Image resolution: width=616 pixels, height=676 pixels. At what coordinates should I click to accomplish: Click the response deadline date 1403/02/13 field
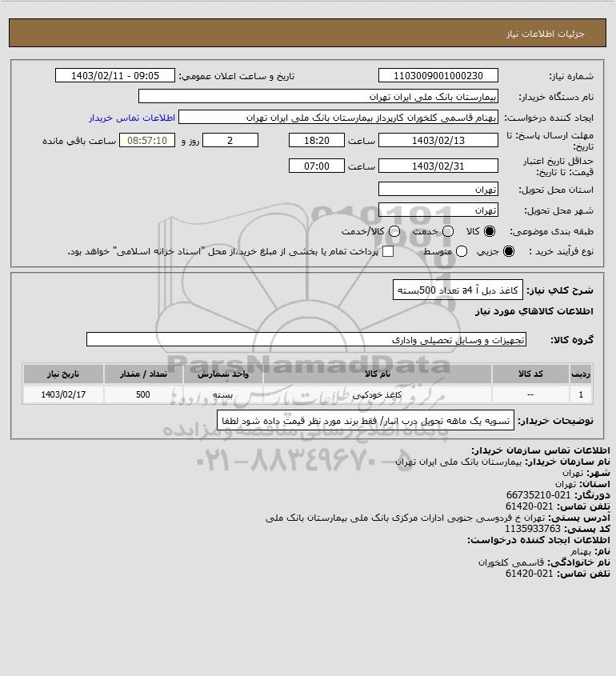(x=438, y=141)
